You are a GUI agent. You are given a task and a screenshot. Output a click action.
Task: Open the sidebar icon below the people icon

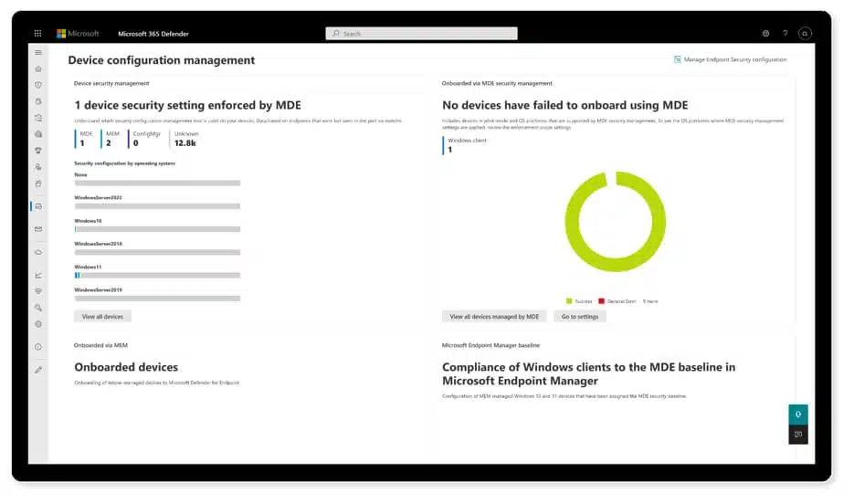38,184
